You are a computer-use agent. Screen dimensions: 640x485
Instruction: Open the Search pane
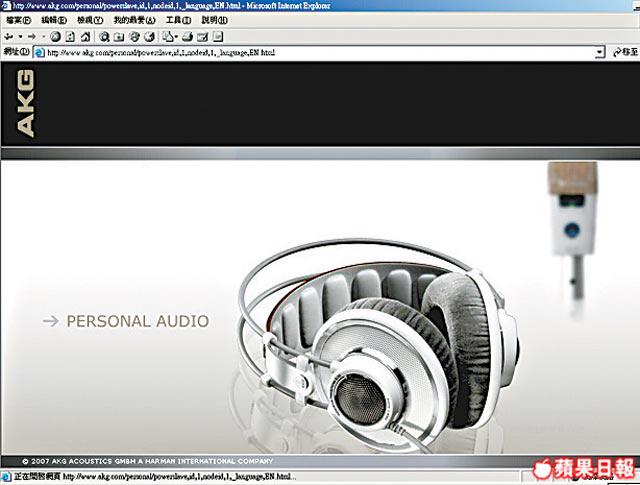(104, 37)
